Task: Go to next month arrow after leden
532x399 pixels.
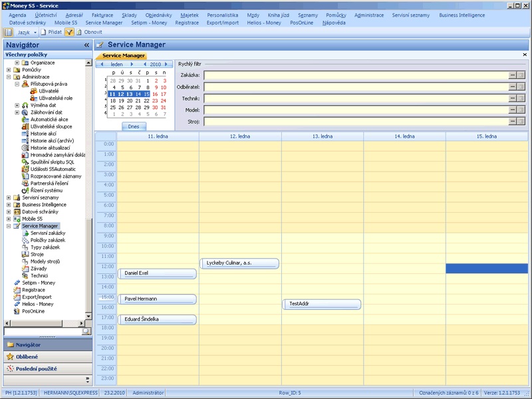Action: click(x=132, y=65)
